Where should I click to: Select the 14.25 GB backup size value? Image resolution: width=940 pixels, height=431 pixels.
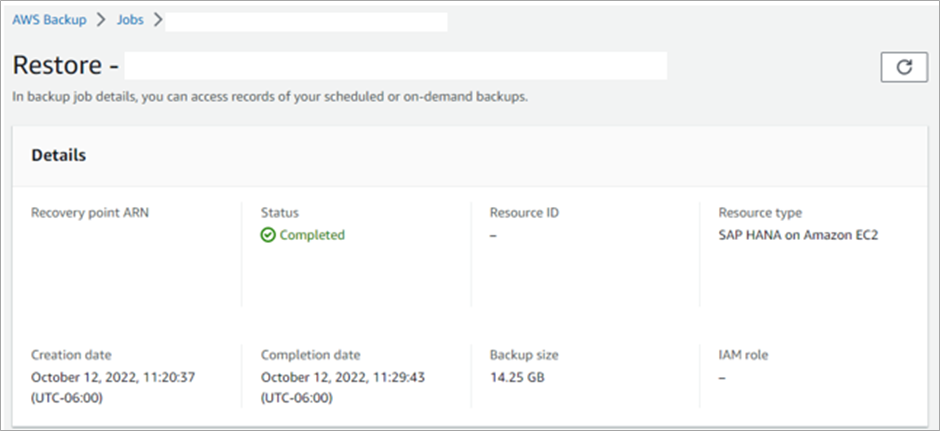point(517,378)
